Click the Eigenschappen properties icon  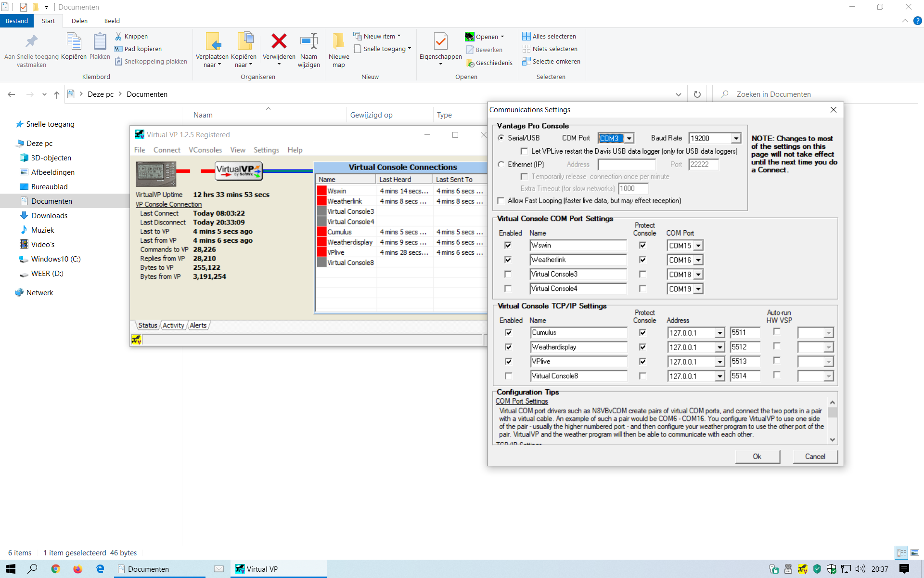(440, 41)
